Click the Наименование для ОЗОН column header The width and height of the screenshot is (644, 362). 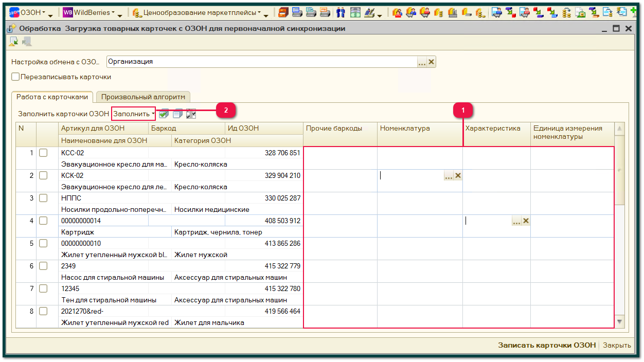(115, 140)
